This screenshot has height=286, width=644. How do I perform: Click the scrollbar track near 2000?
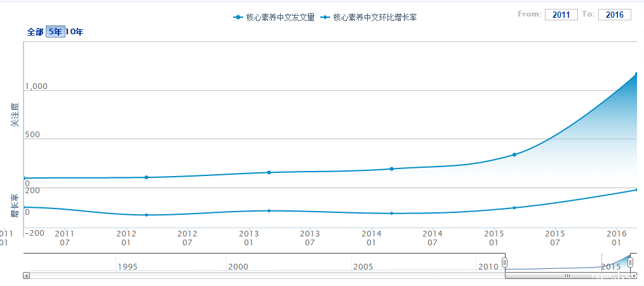click(x=238, y=275)
